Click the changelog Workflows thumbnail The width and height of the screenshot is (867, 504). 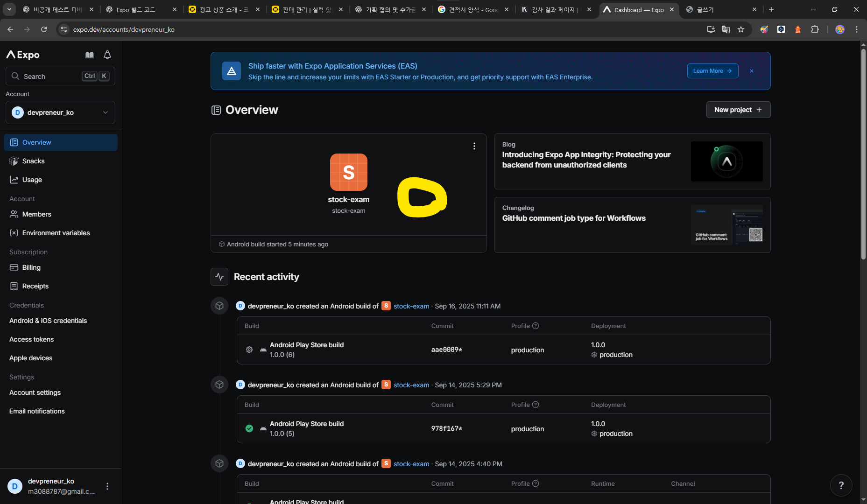tap(727, 225)
